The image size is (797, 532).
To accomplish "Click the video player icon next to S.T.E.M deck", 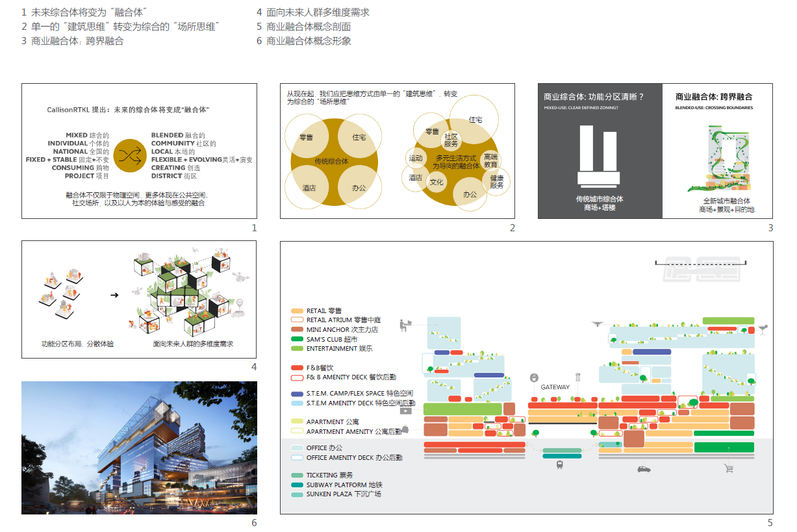I will click(x=406, y=411).
